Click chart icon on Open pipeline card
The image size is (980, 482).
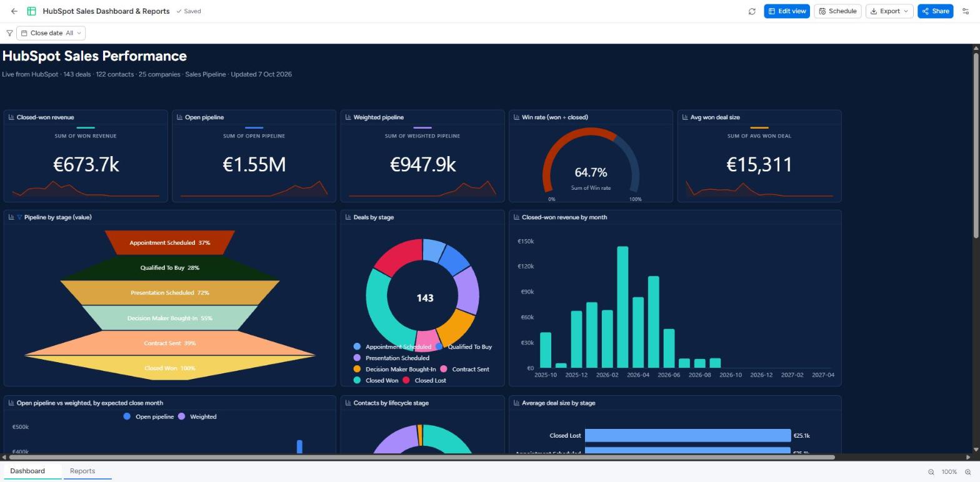pyautogui.click(x=179, y=117)
